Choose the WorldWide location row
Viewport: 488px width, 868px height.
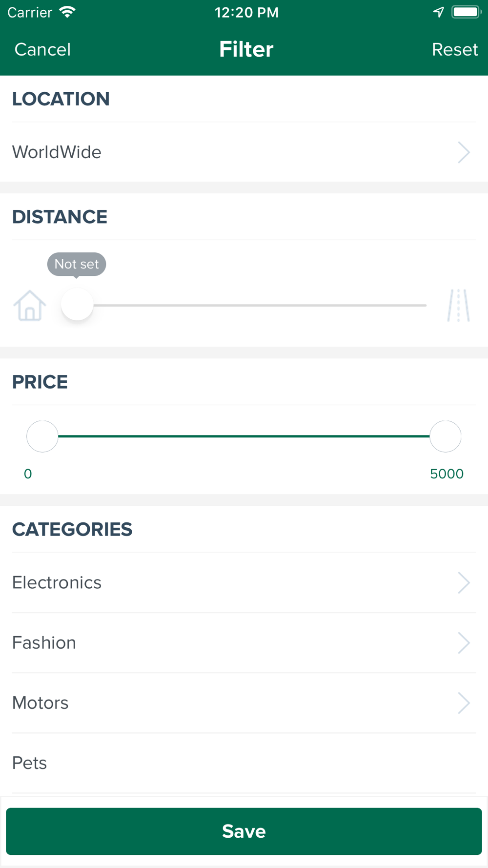pyautogui.click(x=244, y=152)
